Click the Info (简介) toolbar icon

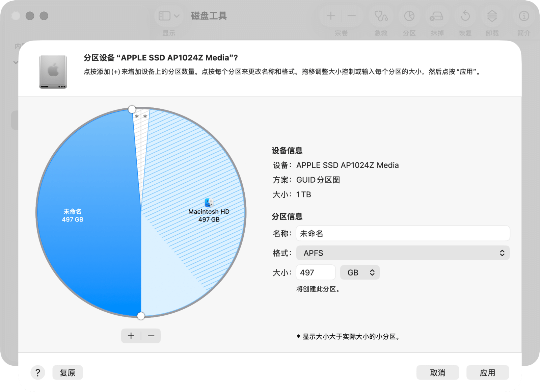[x=524, y=16]
